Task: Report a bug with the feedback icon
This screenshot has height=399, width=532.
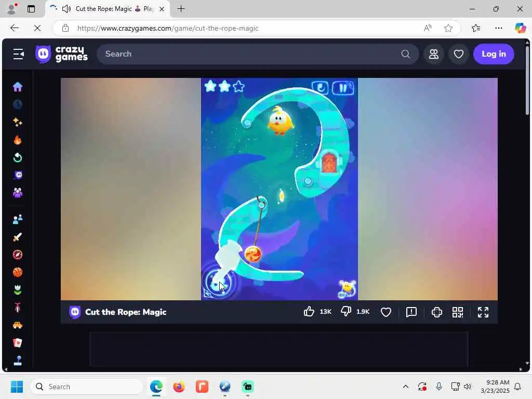Action: pos(411,312)
